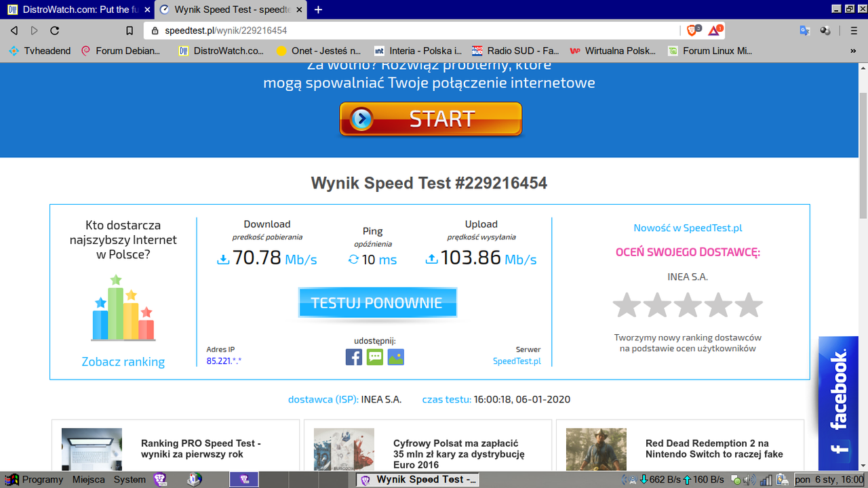Switch to the DistroWatch.com tab
The height and width of the screenshot is (488, 868).
pos(77,9)
